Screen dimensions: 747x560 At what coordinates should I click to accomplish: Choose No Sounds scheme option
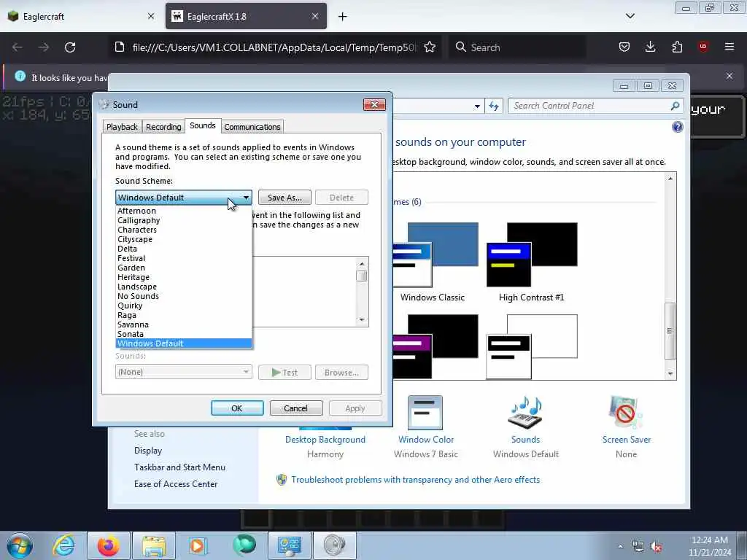(184, 296)
